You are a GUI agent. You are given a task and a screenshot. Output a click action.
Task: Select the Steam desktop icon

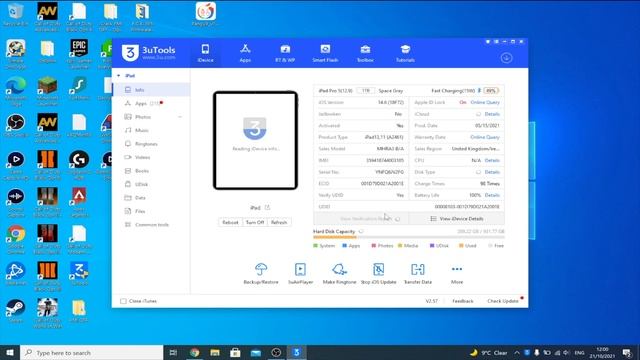[16, 312]
